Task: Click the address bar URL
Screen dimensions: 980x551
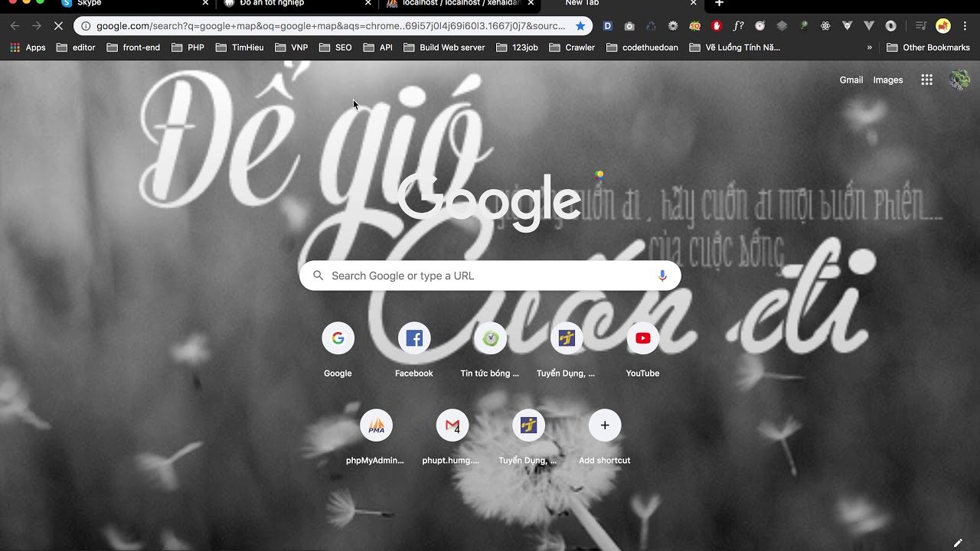Action: (331, 26)
